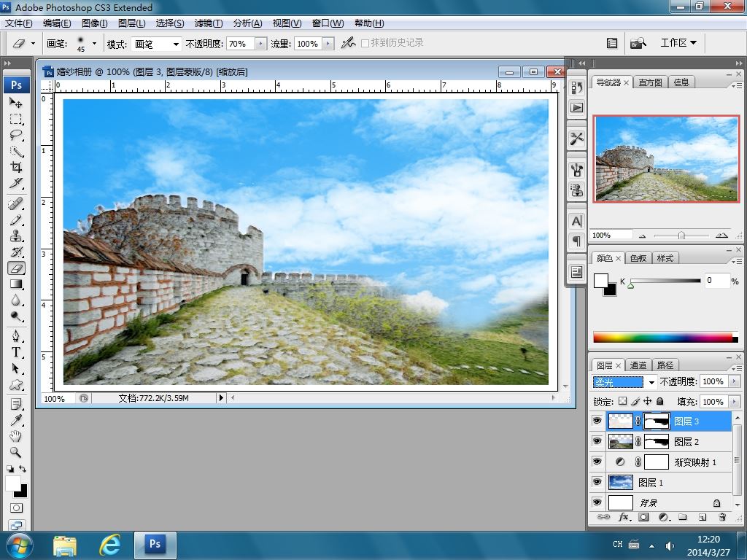The width and height of the screenshot is (747, 560).
Task: Add layer mask in Layers panel
Action: click(643, 517)
